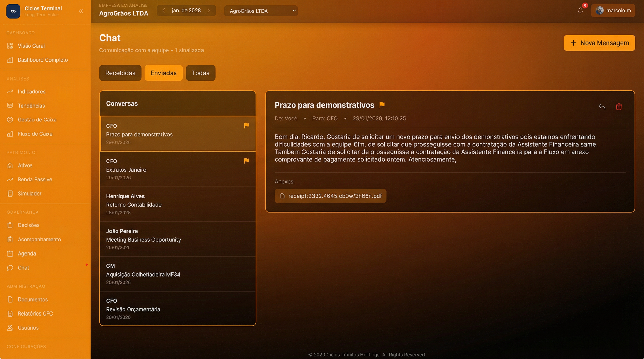Switch to the Todas tab
This screenshot has width=644, height=359.
(x=200, y=73)
